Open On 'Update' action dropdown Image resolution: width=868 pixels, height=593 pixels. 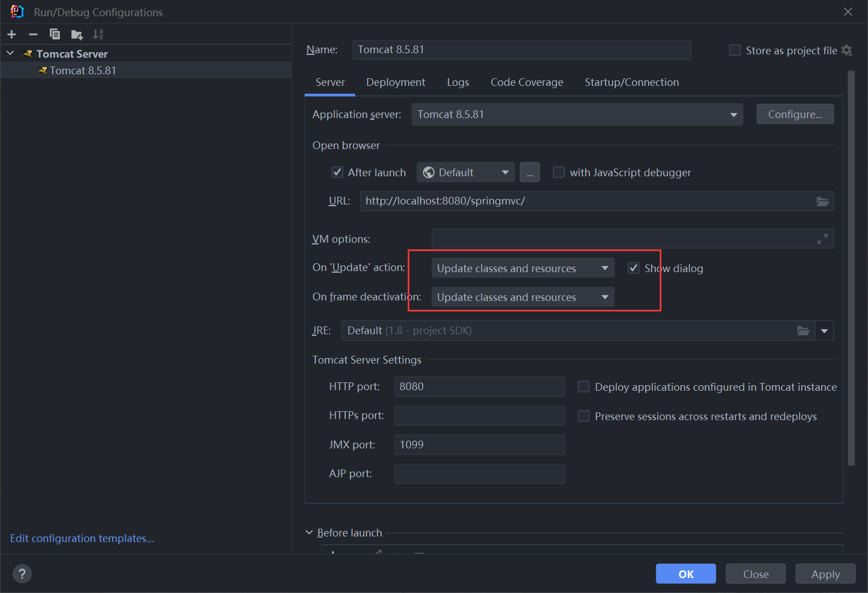tap(523, 268)
